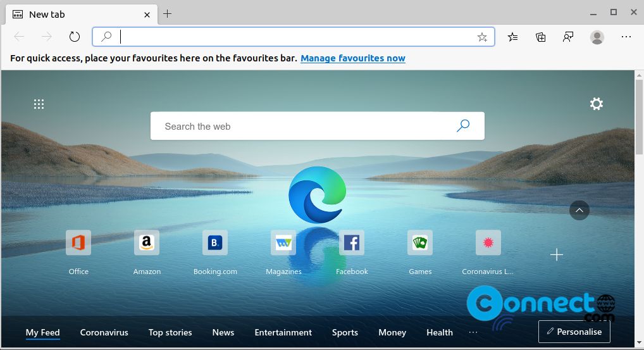Minimize the browser window
The width and height of the screenshot is (644, 350).
(593, 13)
